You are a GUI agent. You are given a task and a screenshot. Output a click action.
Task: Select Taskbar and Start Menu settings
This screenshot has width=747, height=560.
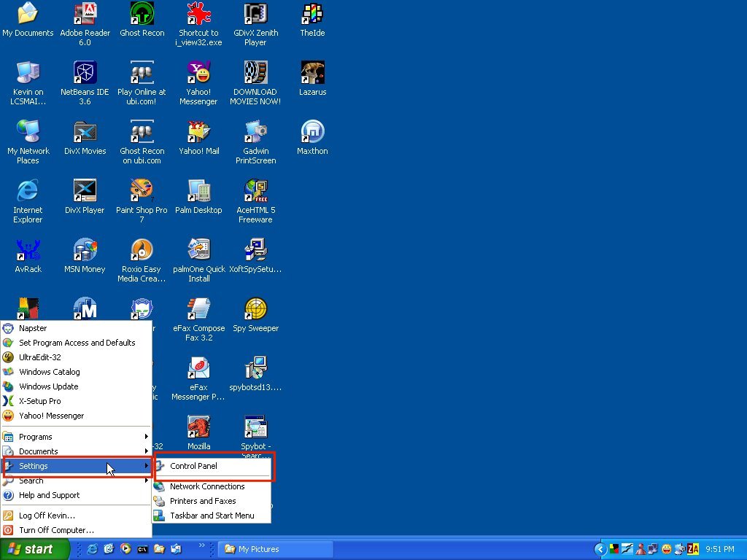coord(212,516)
